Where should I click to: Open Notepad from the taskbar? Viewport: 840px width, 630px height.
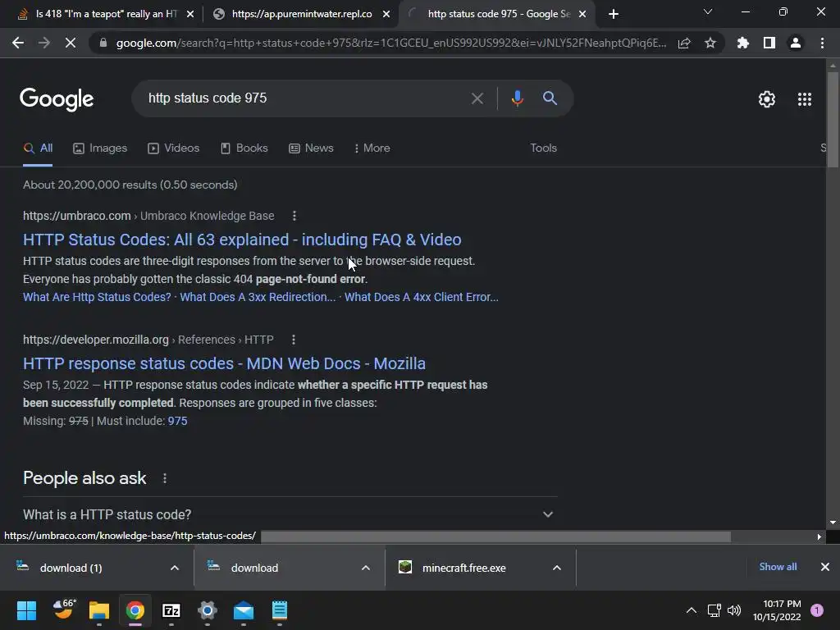tap(279, 610)
